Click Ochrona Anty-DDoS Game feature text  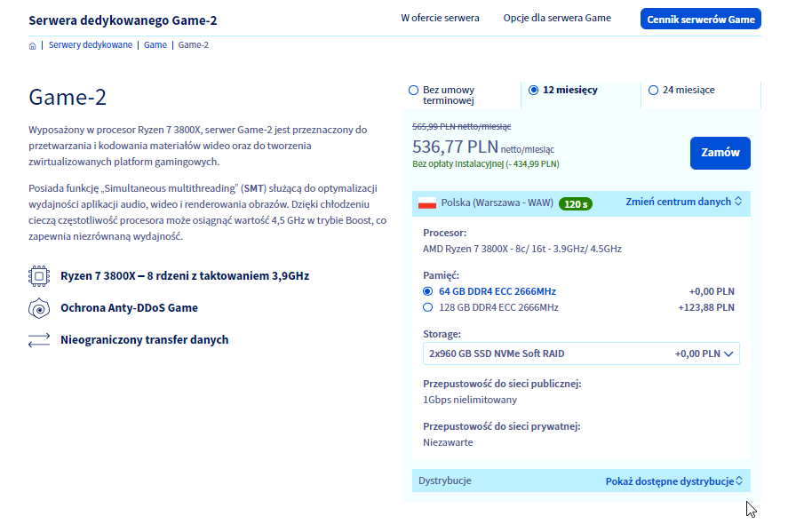(x=129, y=308)
